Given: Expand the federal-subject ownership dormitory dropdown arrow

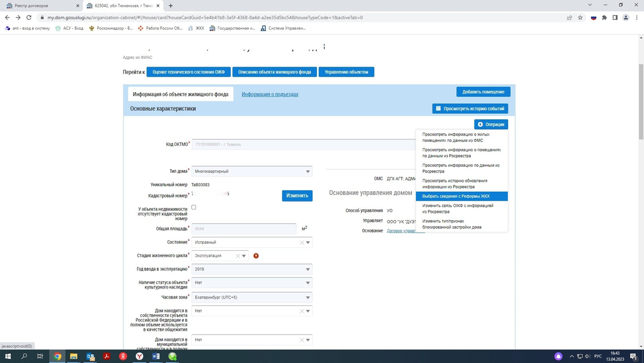Looking at the screenshot, I should (x=308, y=311).
